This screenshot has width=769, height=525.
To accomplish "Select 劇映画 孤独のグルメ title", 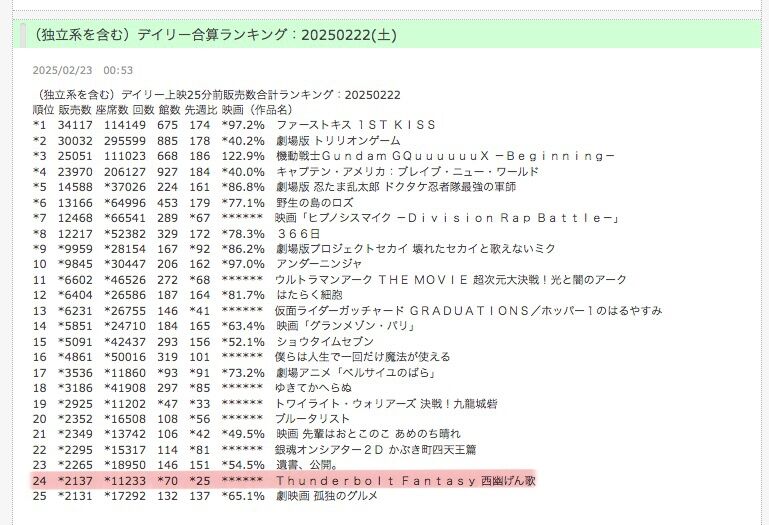I will pos(327,496).
